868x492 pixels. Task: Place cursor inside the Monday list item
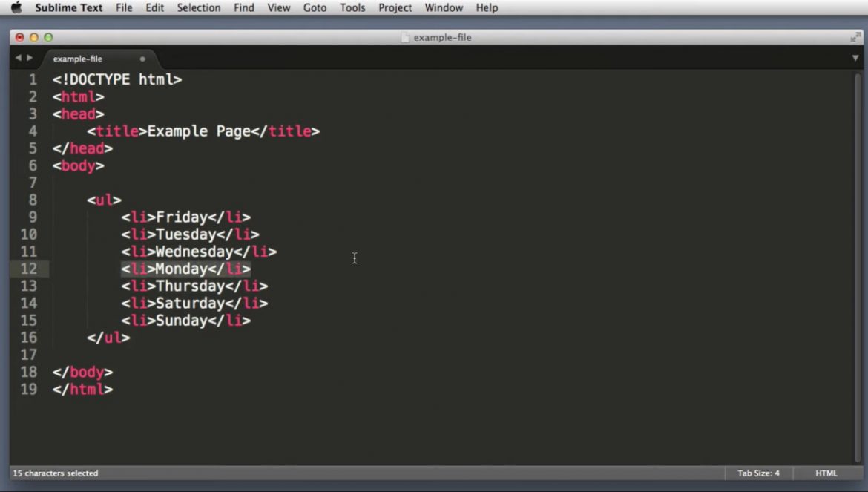(181, 269)
